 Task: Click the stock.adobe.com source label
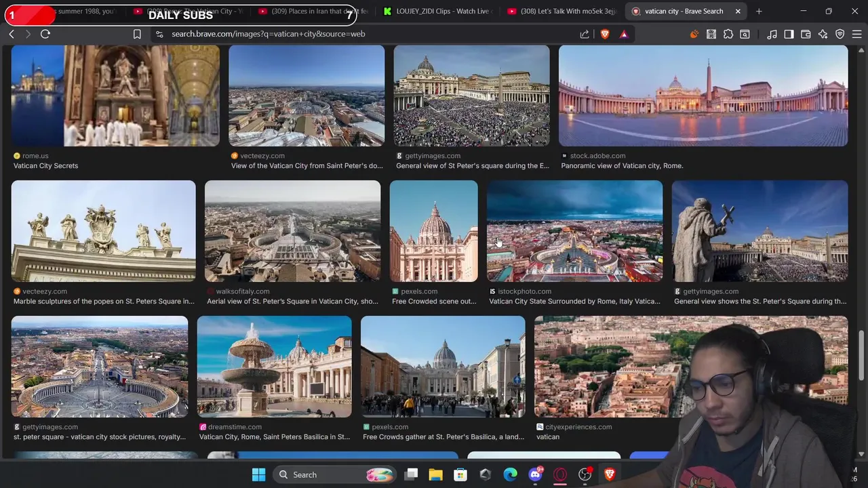click(597, 156)
